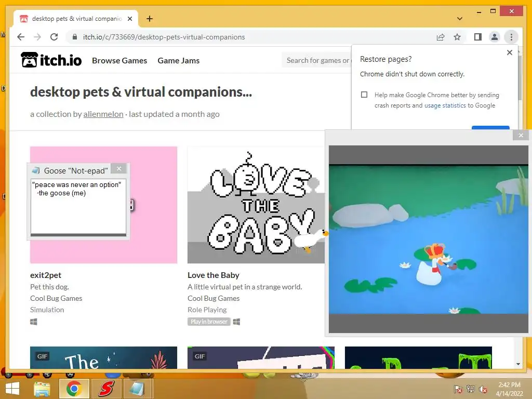Viewport: 532px width, 399px height.
Task: Close the goose pond image window
Action: point(521,136)
